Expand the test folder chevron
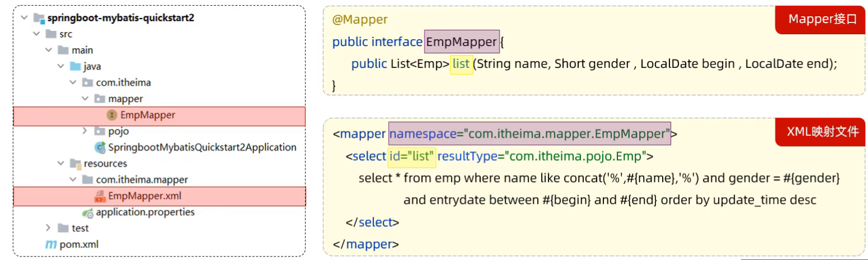This screenshot has width=868, height=260. tap(49, 228)
